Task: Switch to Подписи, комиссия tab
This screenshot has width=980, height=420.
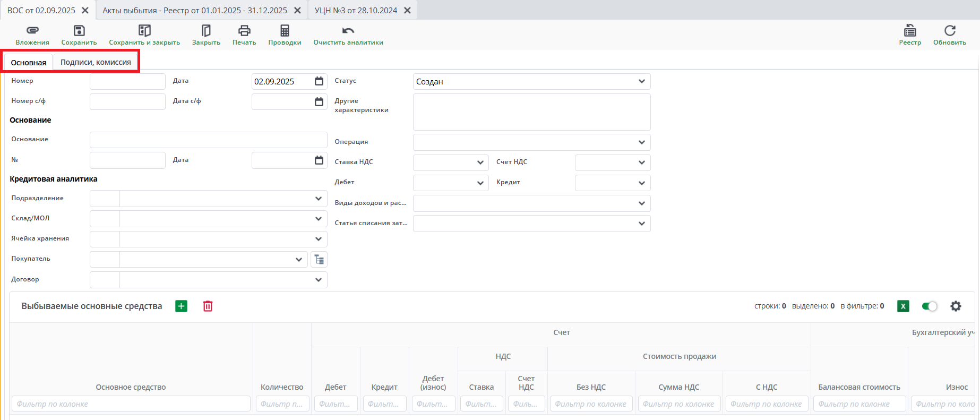Action: tap(96, 63)
